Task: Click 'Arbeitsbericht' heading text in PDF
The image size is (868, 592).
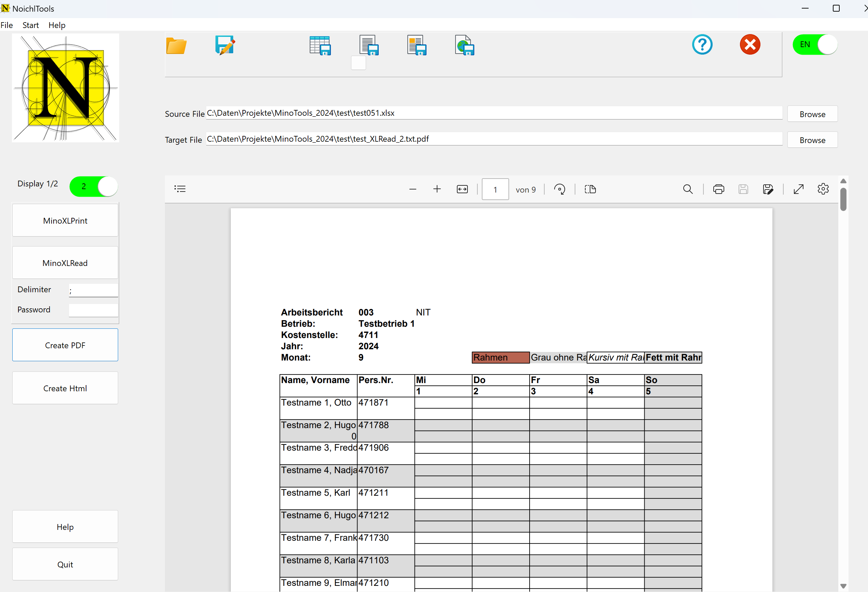Action: tap(312, 312)
